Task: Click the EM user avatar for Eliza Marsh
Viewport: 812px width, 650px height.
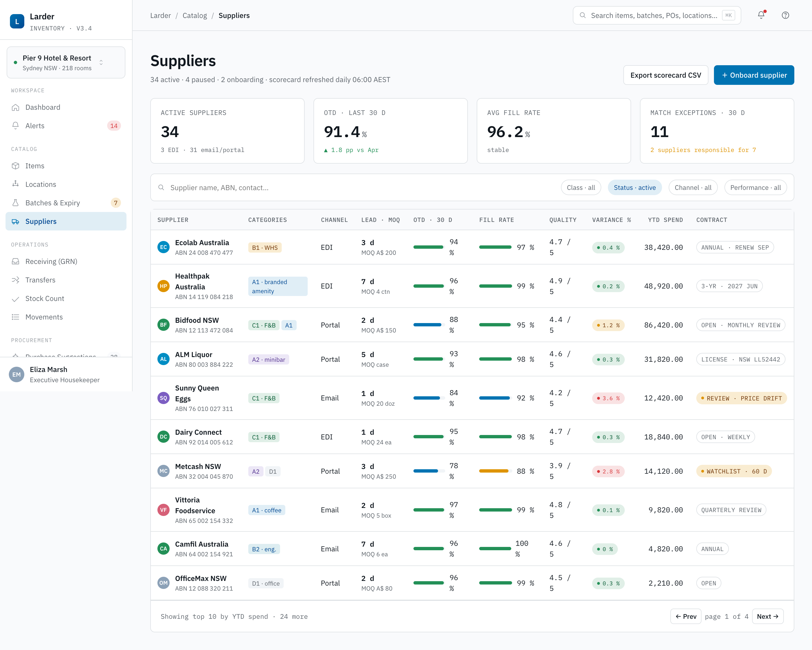Action: (17, 374)
